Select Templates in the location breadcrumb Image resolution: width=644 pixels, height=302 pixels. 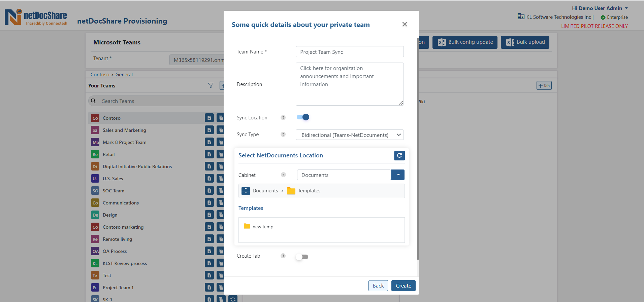coord(309,191)
